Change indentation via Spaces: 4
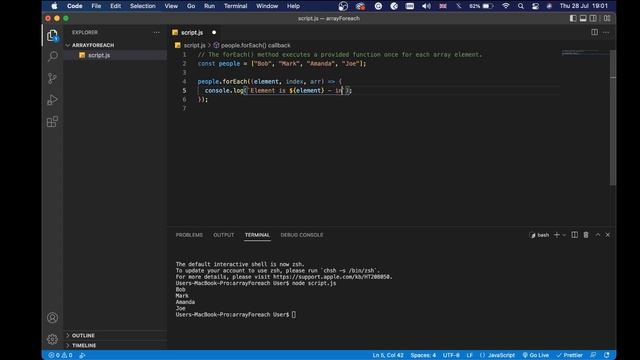This screenshot has height=360, width=640. coord(423,355)
